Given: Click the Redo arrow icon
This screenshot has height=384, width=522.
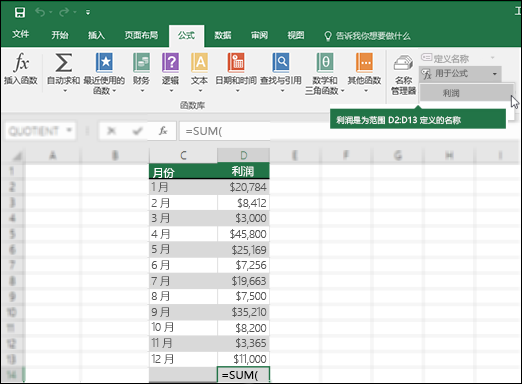Looking at the screenshot, I should click(63, 12).
